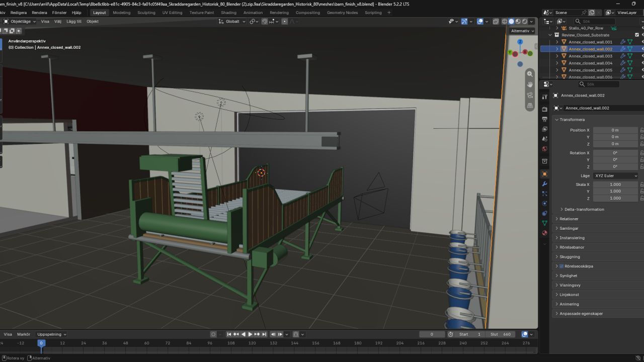
Task: Select wireframe viewport shading mode
Action: pyautogui.click(x=505, y=22)
